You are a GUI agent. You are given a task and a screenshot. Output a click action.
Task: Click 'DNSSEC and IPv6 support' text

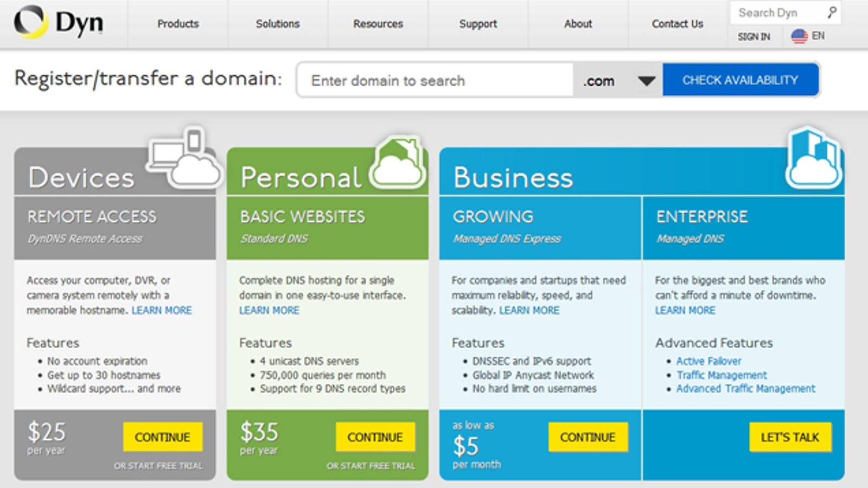[532, 361]
